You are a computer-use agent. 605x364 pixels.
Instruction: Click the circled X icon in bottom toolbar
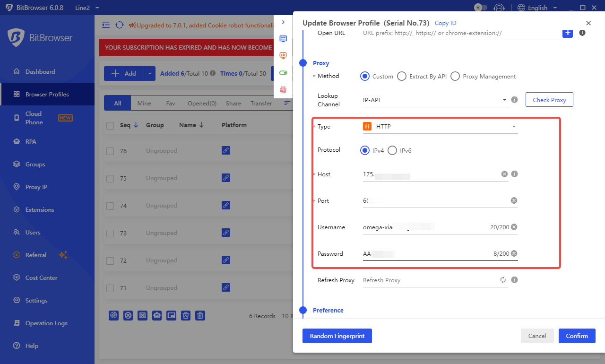[x=128, y=316]
